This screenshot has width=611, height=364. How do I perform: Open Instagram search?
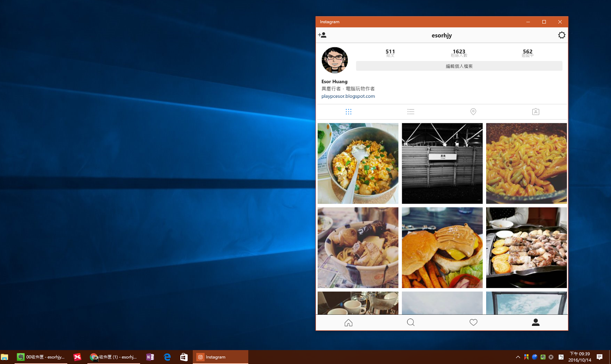pyautogui.click(x=411, y=323)
